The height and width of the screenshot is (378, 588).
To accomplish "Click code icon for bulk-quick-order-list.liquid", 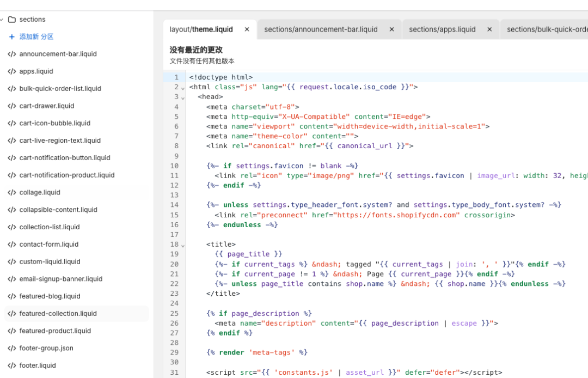I will 12,88.
